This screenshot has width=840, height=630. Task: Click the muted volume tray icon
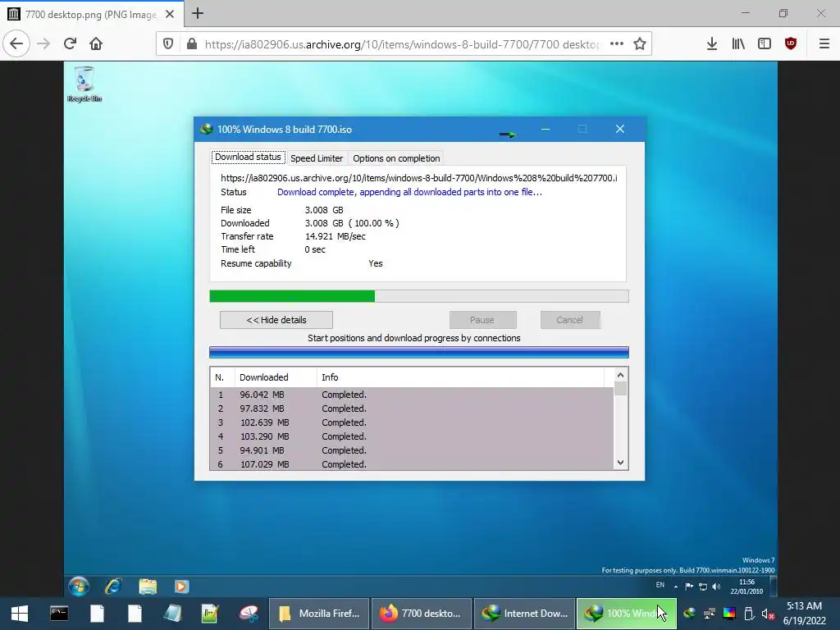768,614
